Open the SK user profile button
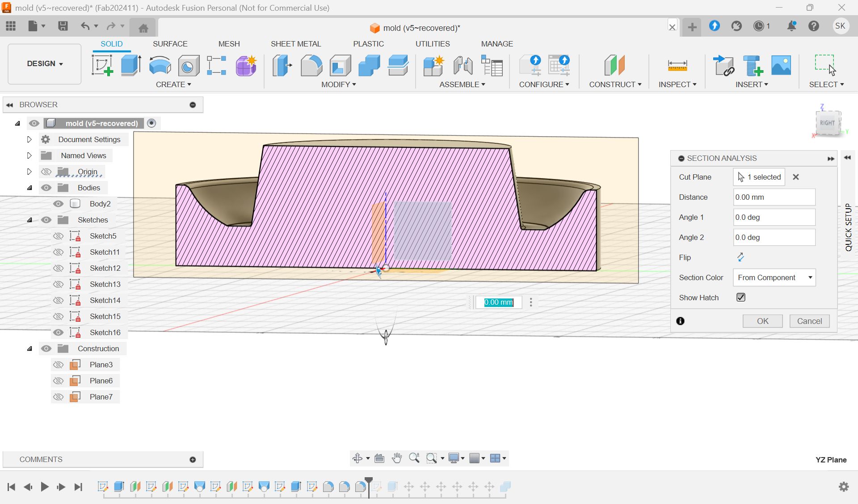858x504 pixels. tap(840, 26)
